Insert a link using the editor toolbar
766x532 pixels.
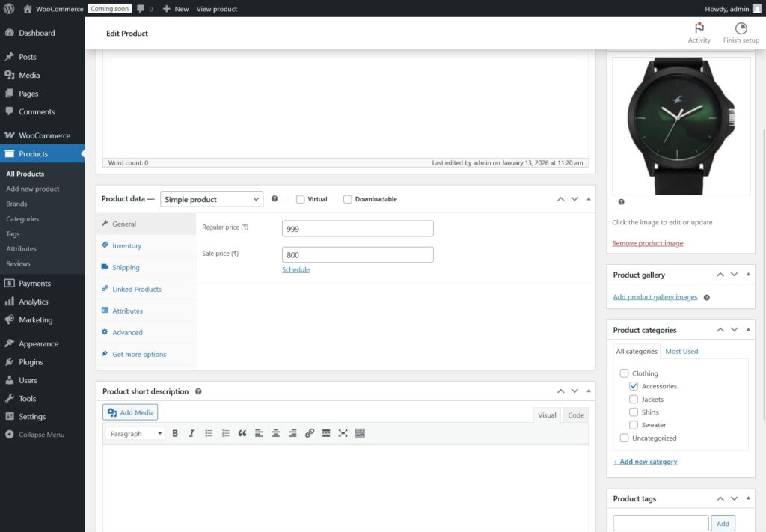(x=309, y=432)
